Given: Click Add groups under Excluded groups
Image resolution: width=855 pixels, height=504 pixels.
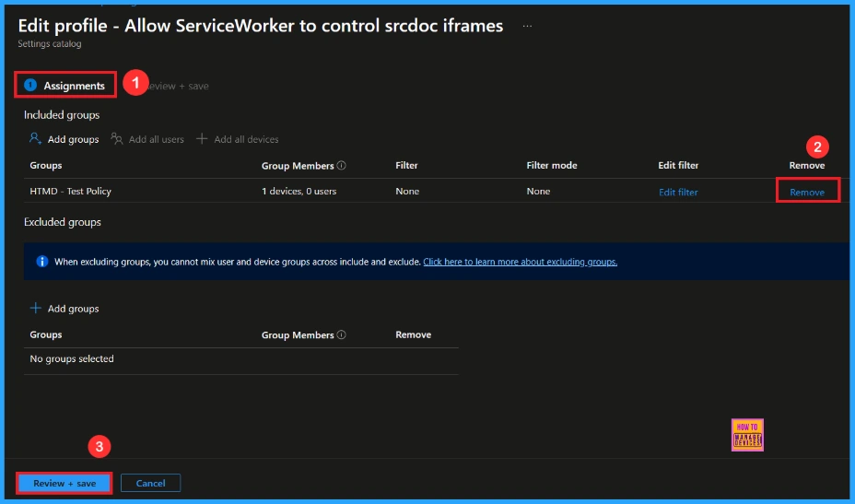Looking at the screenshot, I should [64, 308].
